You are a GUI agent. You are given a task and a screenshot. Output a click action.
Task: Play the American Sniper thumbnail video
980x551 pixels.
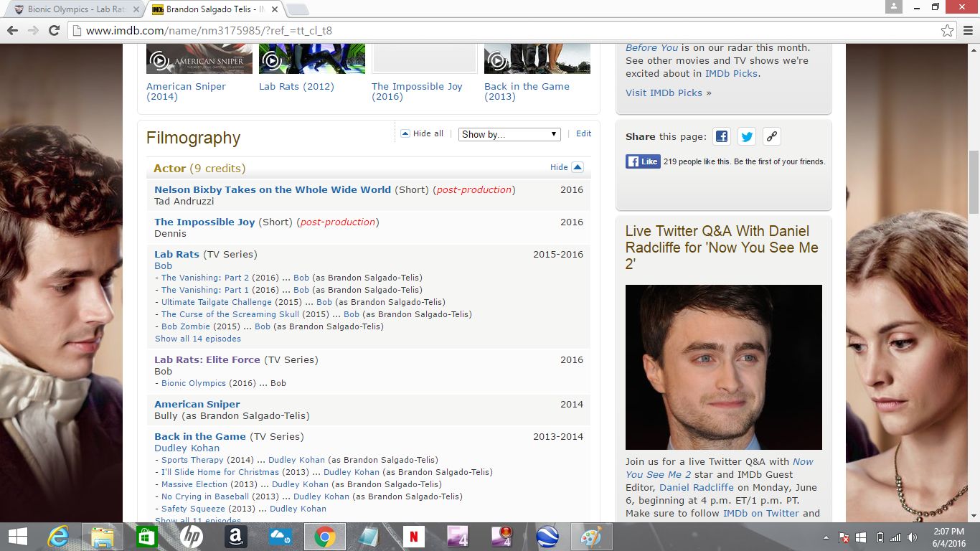pos(159,62)
